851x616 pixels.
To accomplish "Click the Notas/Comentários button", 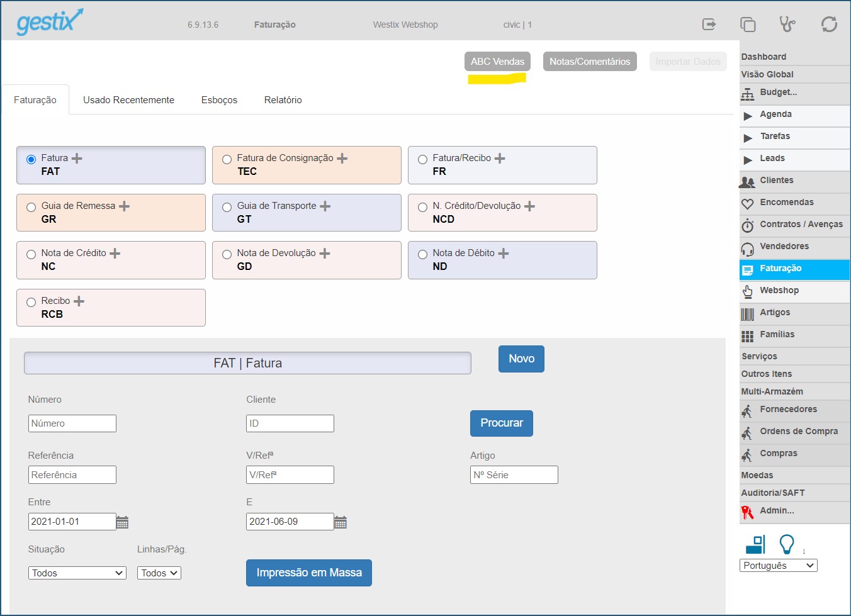I will click(x=590, y=61).
